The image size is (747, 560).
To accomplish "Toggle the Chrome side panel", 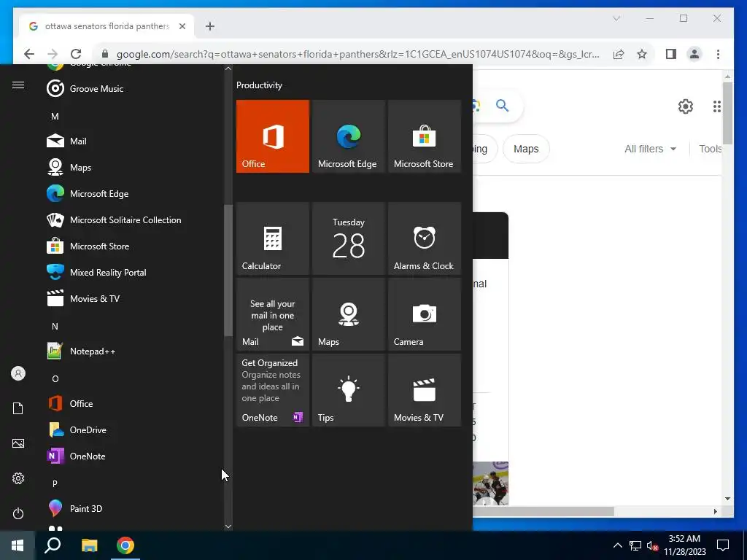I will (671, 54).
